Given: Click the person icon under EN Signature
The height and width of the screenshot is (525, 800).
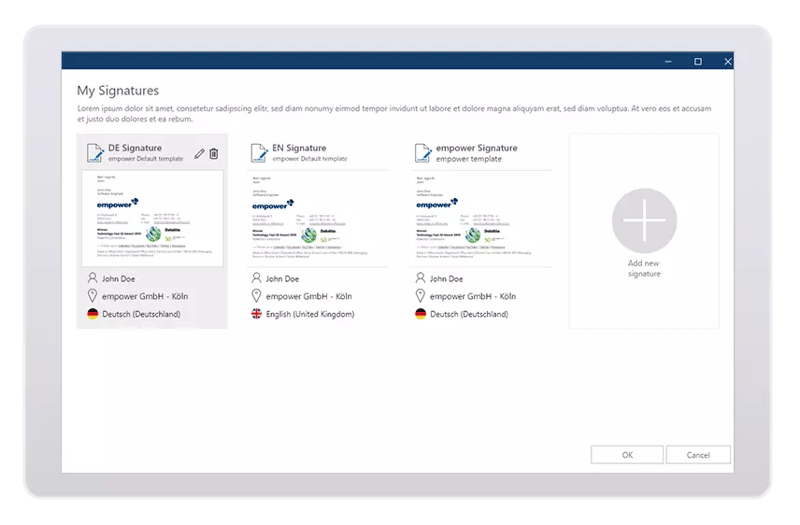Looking at the screenshot, I should [x=256, y=278].
